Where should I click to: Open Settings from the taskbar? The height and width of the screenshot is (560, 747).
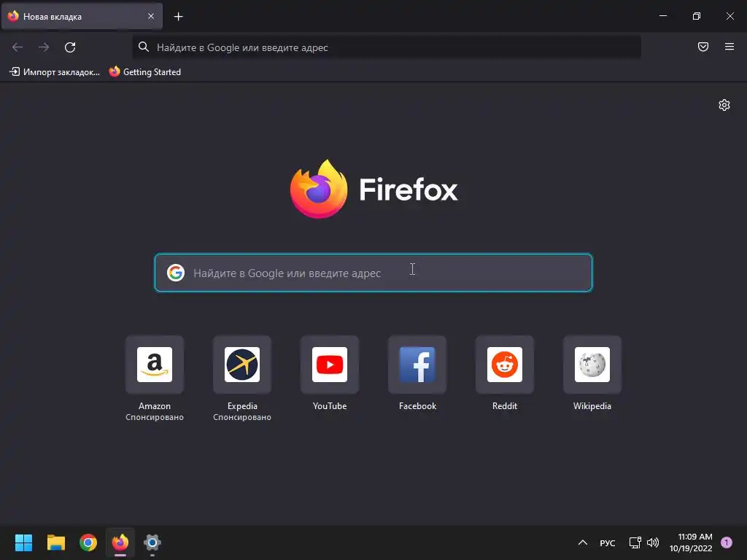152,542
